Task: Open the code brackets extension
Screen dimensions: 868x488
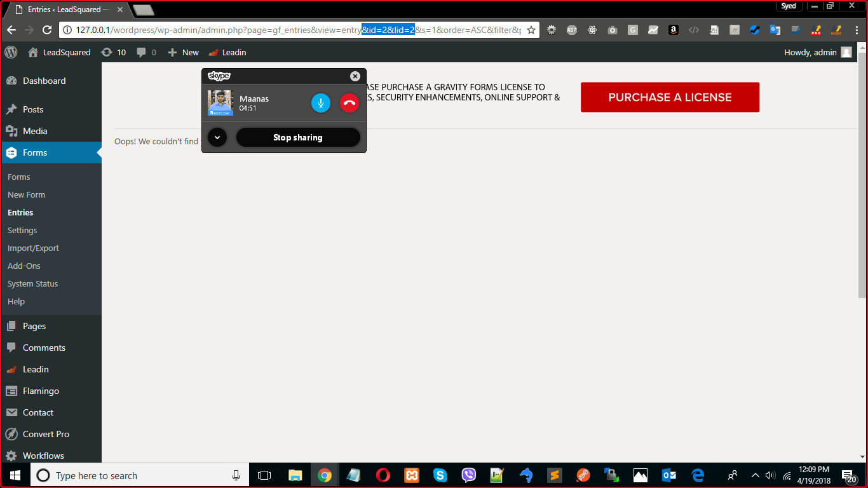Action: pyautogui.click(x=694, y=30)
